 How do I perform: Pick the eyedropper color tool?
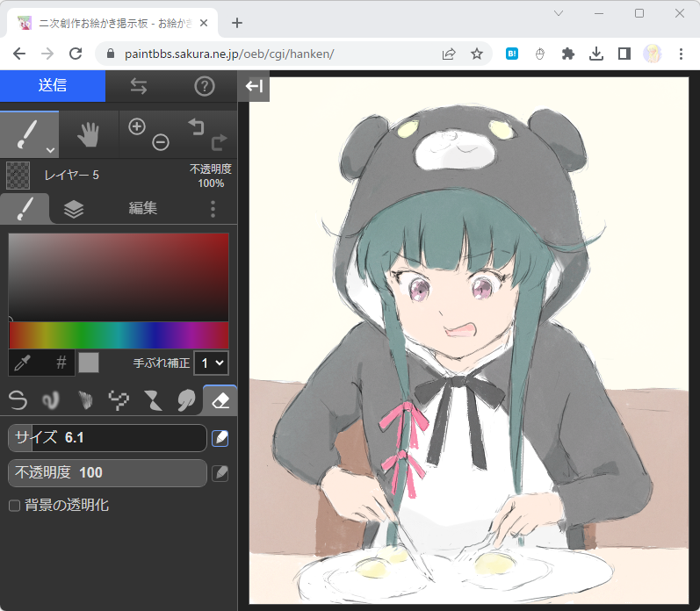point(23,363)
